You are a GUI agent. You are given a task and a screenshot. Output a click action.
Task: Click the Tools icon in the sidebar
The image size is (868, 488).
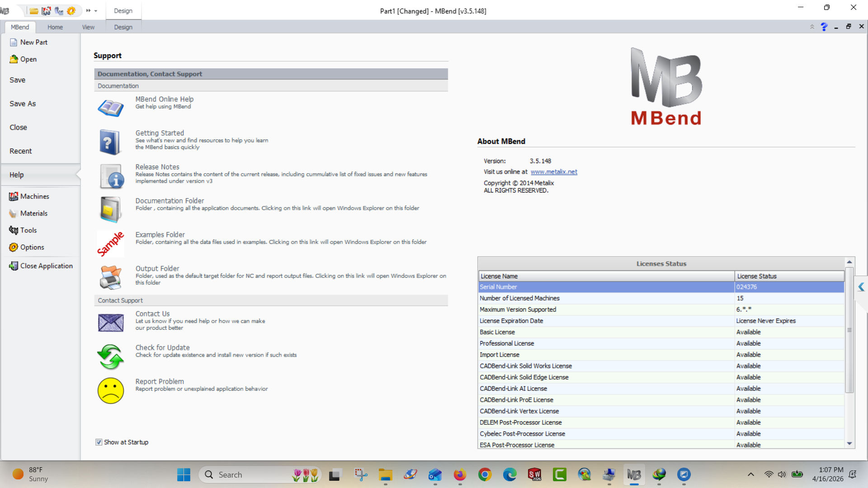tap(14, 230)
